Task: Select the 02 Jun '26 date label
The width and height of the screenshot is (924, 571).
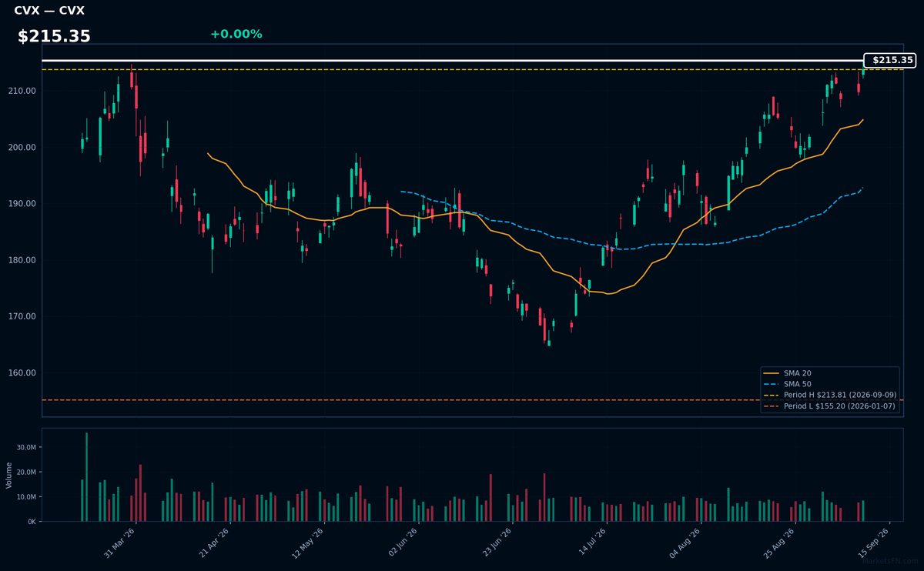Action: 402,543
